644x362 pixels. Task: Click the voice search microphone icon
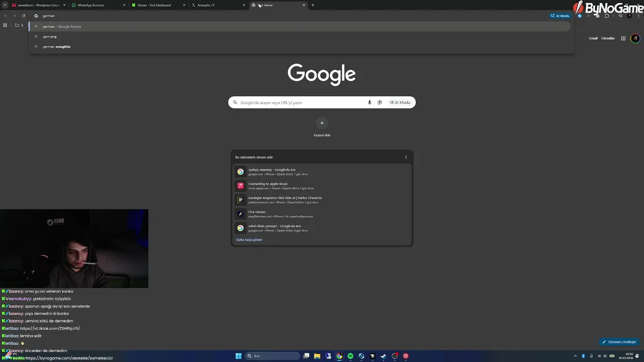click(369, 103)
